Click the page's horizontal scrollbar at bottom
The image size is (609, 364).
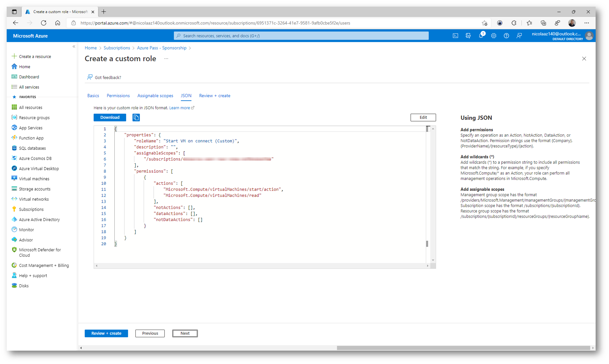click(463, 348)
